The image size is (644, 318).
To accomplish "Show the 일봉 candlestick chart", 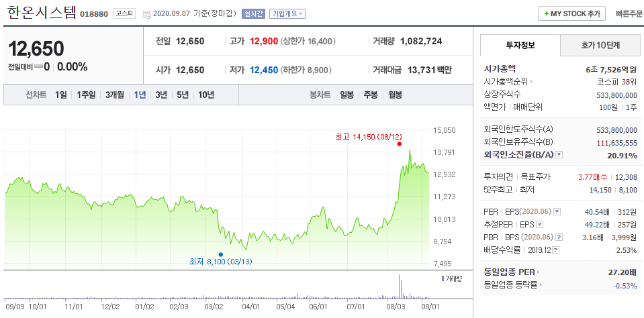I will point(347,95).
